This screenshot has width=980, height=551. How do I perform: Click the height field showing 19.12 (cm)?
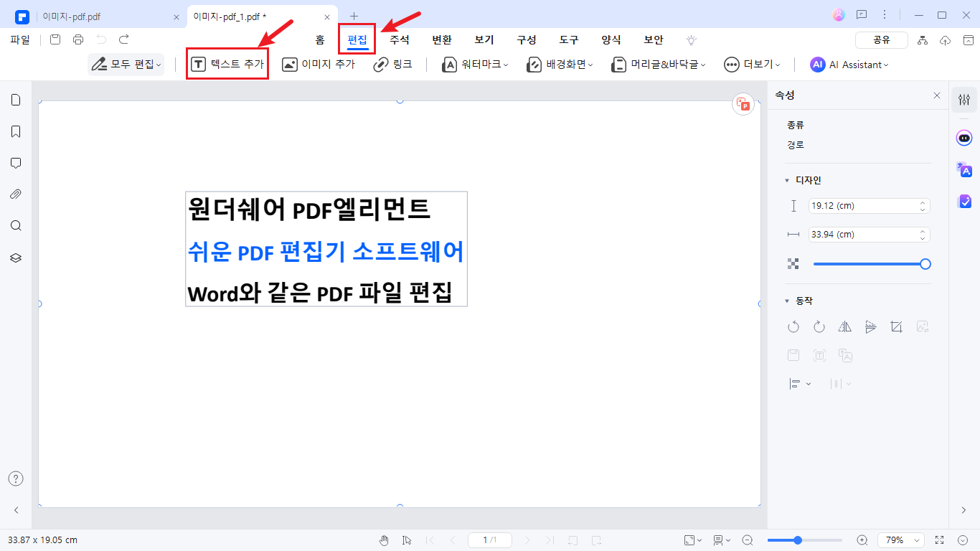click(x=870, y=206)
